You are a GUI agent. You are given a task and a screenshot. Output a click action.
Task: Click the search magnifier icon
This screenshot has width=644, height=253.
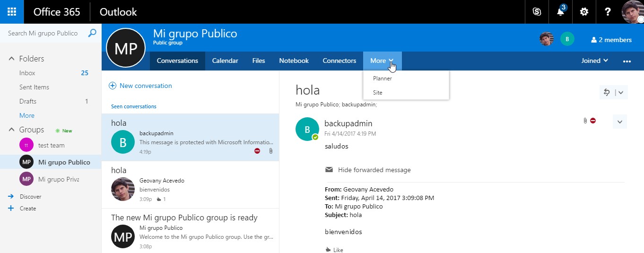[92, 33]
